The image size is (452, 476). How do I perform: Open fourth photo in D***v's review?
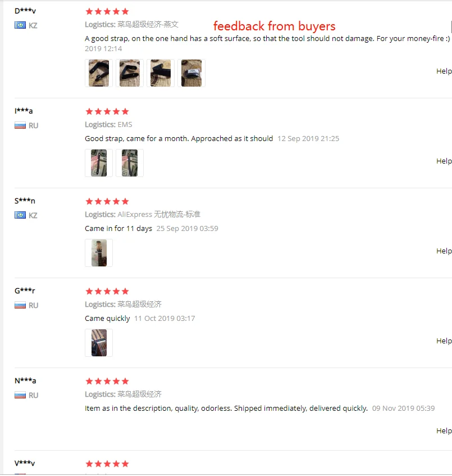[x=191, y=73]
